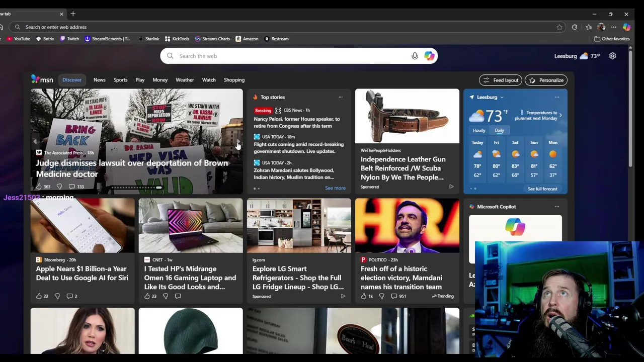Dislike the HP Omen 16 laptop article
This screenshot has width=644, height=362.
tap(165, 296)
